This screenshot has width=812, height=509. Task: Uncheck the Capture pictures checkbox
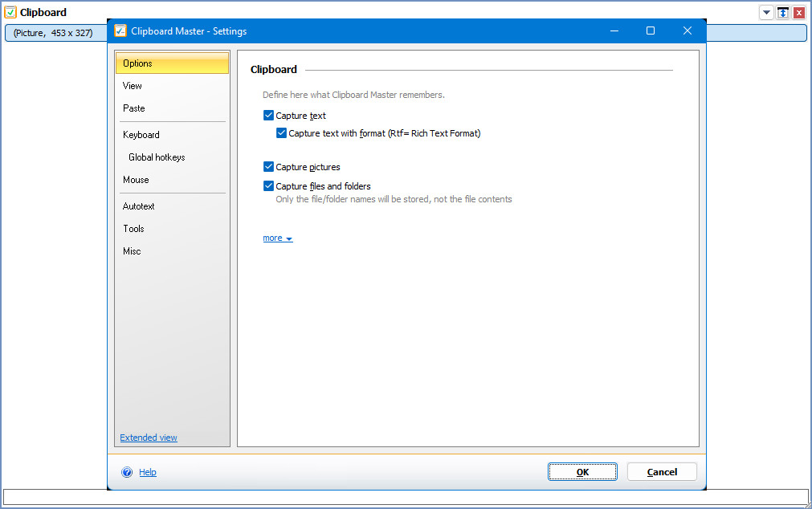tap(268, 167)
